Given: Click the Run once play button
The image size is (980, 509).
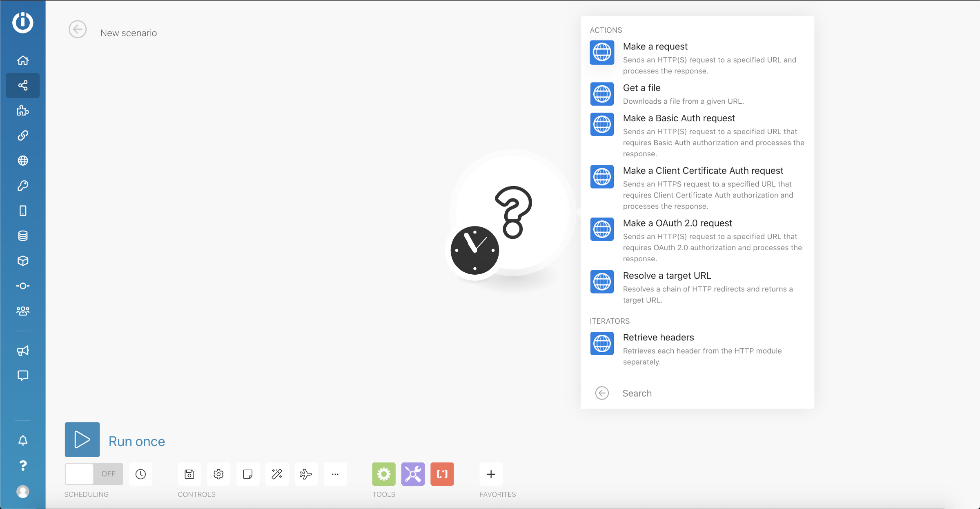Looking at the screenshot, I should 82,440.
